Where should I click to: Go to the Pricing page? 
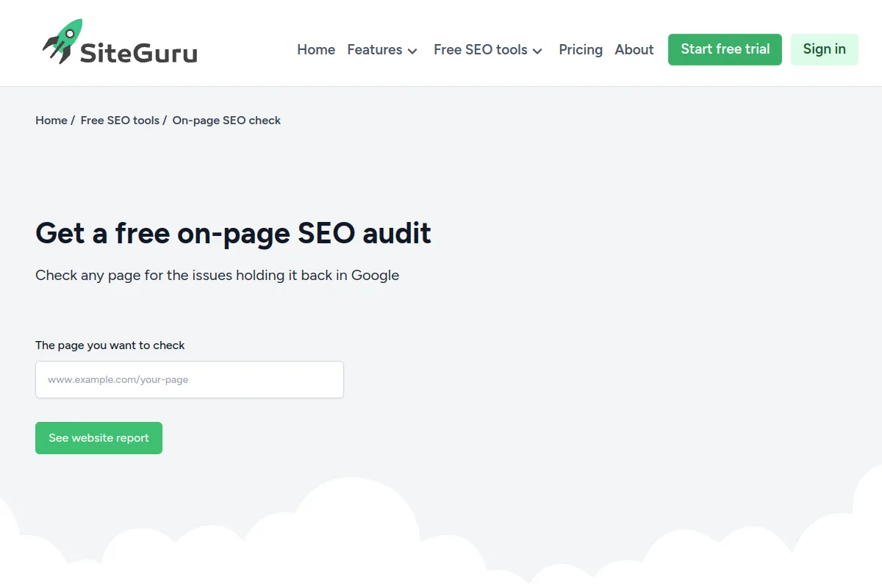pyautogui.click(x=581, y=49)
